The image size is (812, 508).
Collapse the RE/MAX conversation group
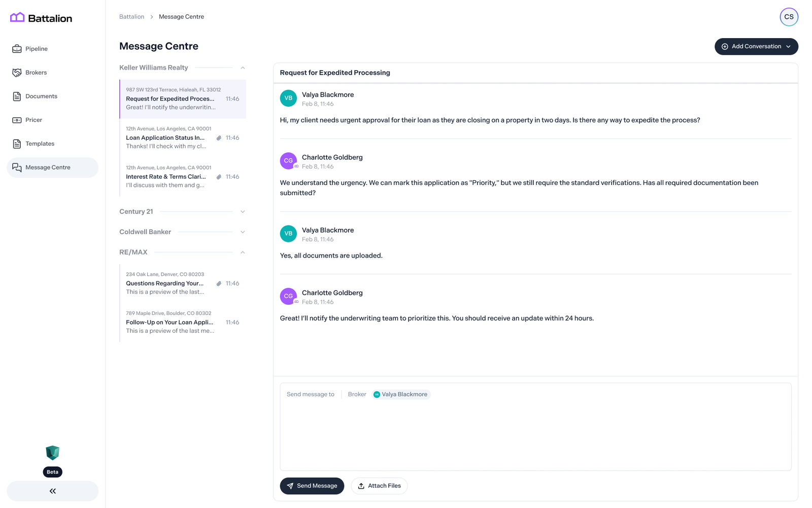243,252
